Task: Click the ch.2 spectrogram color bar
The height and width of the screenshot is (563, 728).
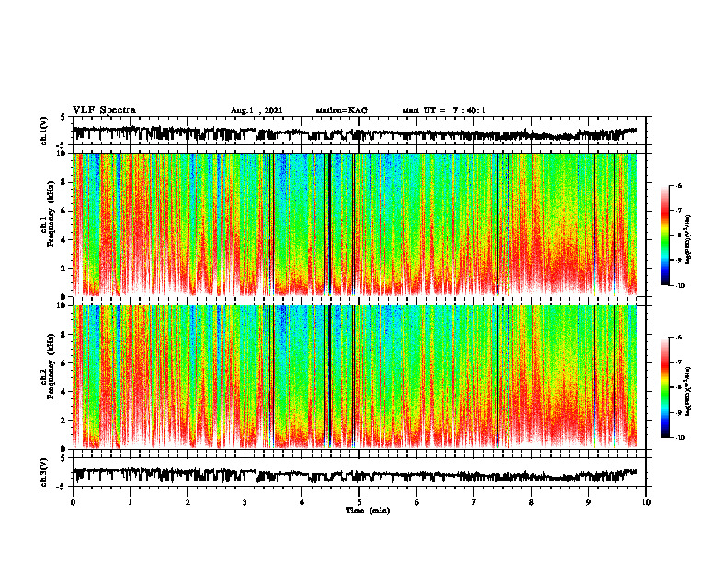Action: [665, 387]
